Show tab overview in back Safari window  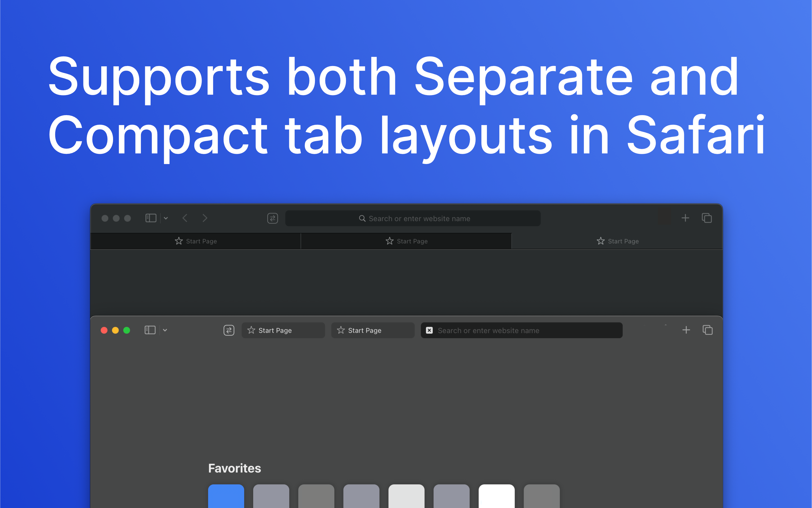point(707,218)
